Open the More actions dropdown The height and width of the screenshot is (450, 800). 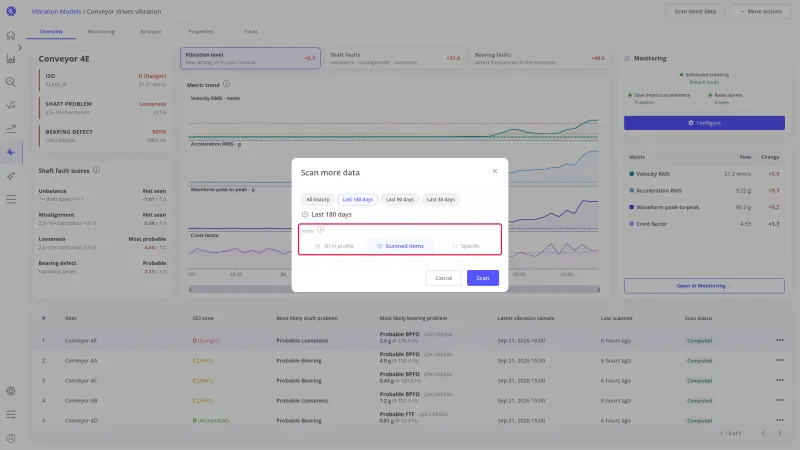761,11
